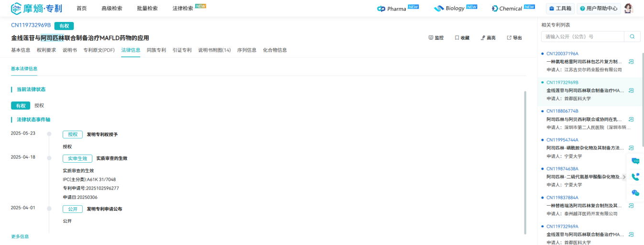The image size is (644, 245).
Task: Open 法律检索 legal search
Action: [183, 9]
